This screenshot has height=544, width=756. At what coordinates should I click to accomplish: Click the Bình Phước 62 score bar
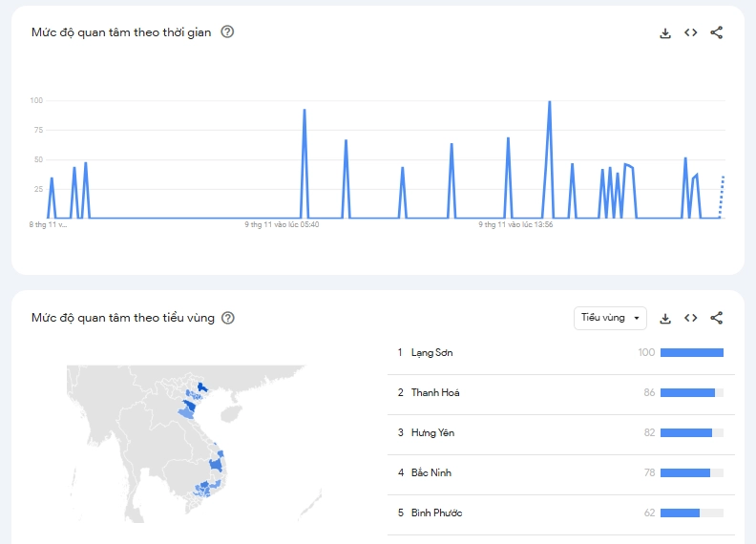680,513
